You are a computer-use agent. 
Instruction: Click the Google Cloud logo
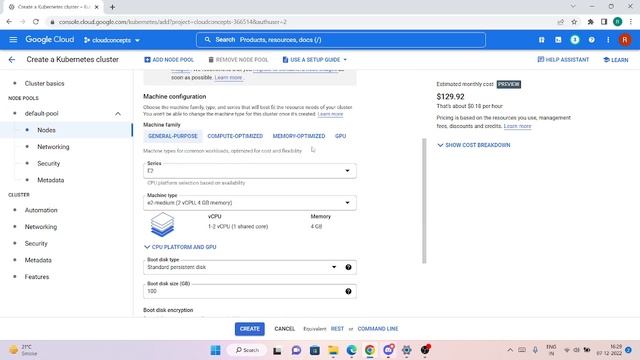(50, 40)
